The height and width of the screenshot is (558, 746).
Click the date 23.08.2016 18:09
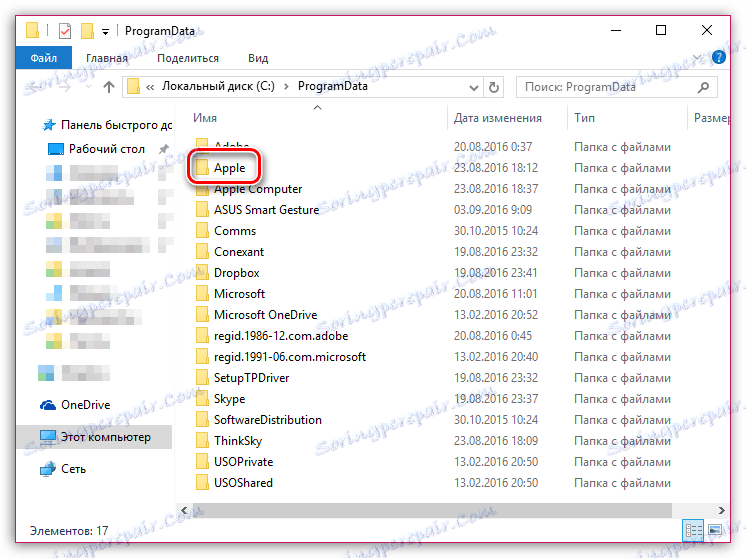496,441
